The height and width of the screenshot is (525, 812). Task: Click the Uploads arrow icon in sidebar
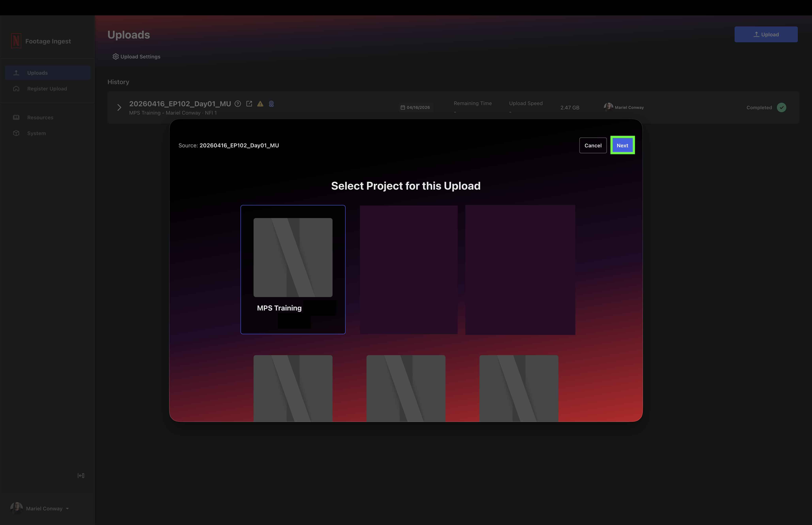(x=16, y=73)
